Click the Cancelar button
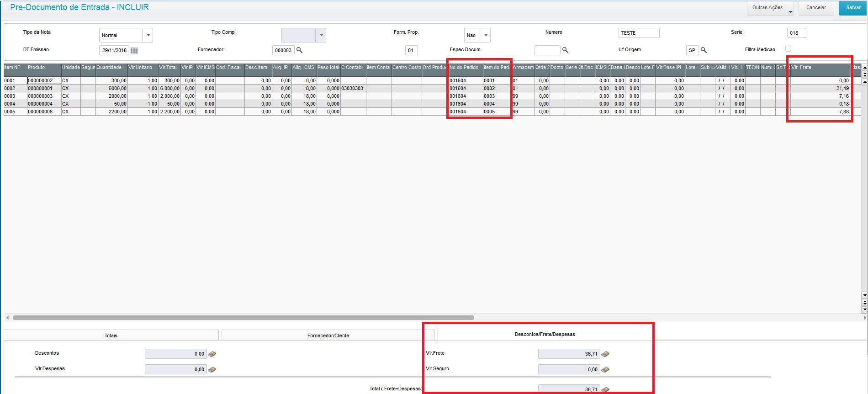The height and width of the screenshot is (394, 868). (x=816, y=8)
